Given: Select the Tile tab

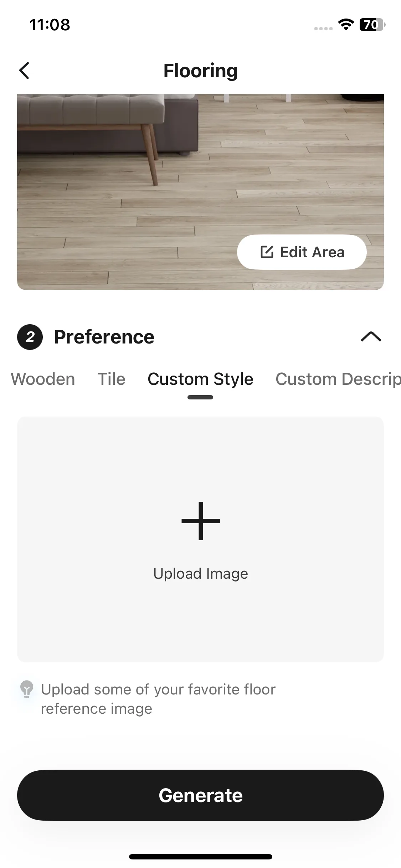Looking at the screenshot, I should click(x=111, y=379).
